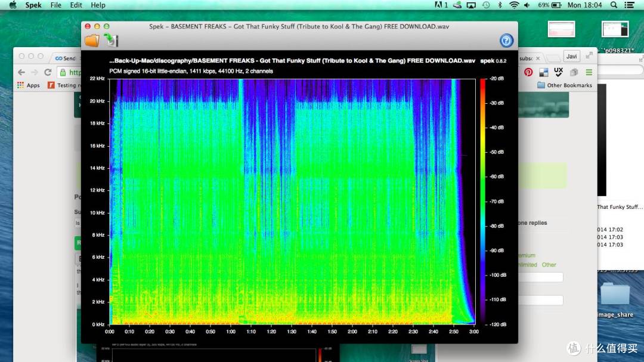Click the PCM signed 16-bit codec info text

click(x=191, y=71)
